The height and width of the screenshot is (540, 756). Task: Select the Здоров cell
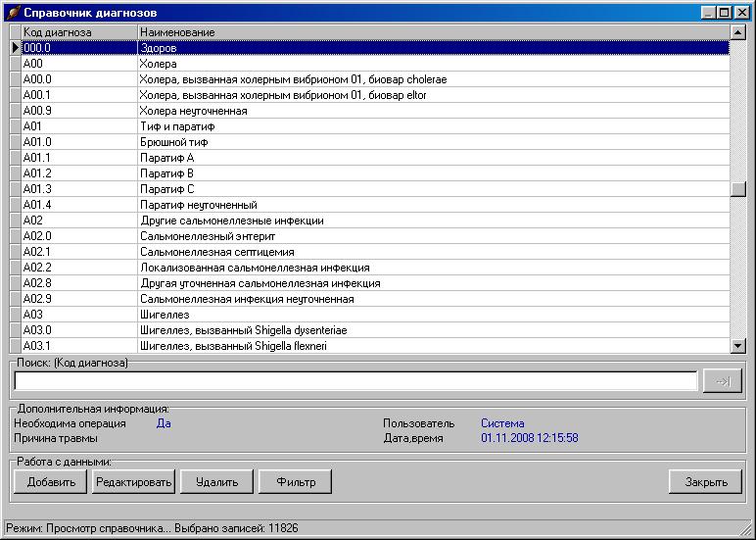434,48
